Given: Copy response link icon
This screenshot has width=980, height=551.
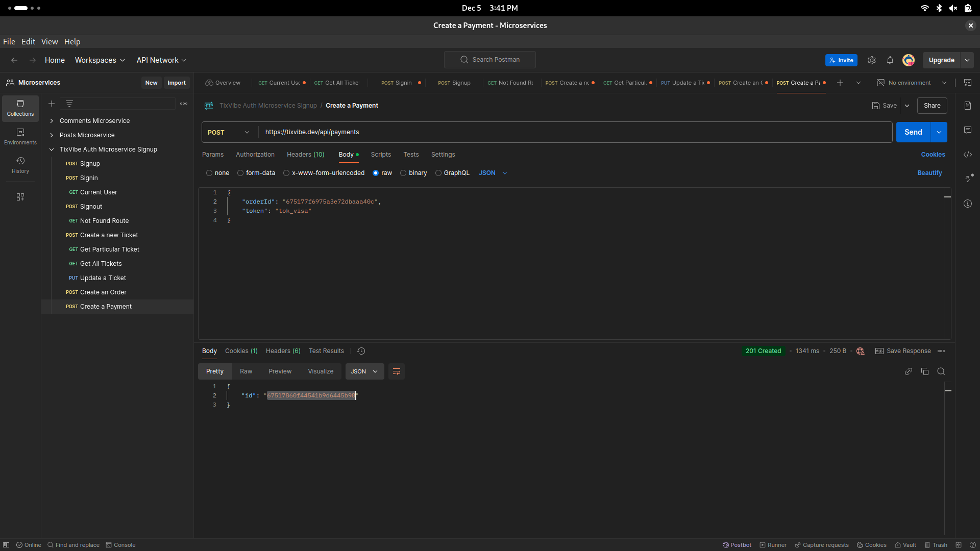Looking at the screenshot, I should coord(909,371).
